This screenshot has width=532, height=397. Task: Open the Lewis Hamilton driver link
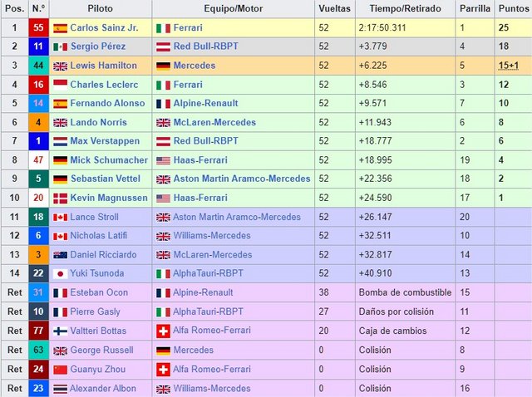(103, 66)
